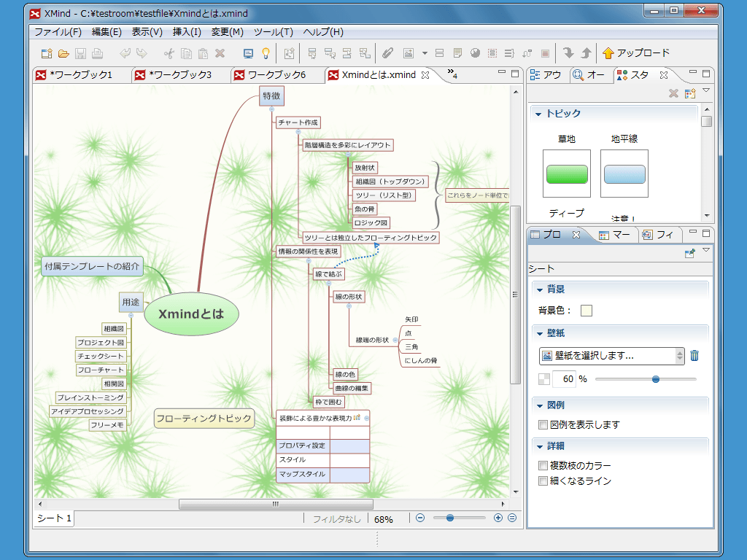Click the insert image toolbar icon
The width and height of the screenshot is (747, 560).
(x=408, y=53)
